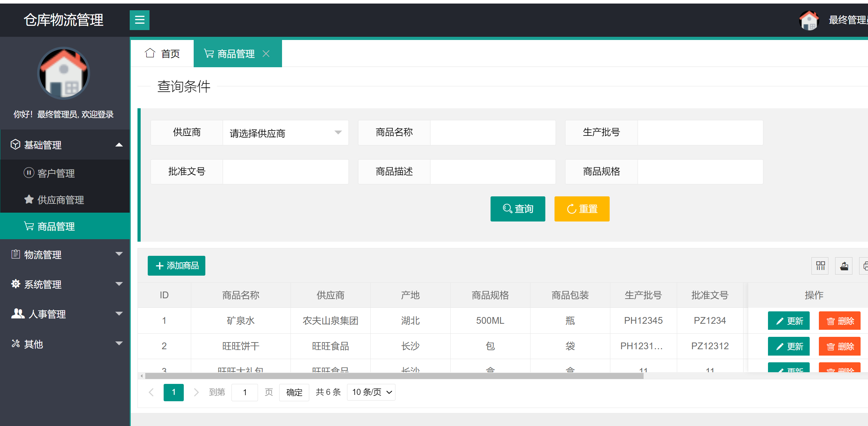Click the home icon on 首页 tab

click(150, 53)
